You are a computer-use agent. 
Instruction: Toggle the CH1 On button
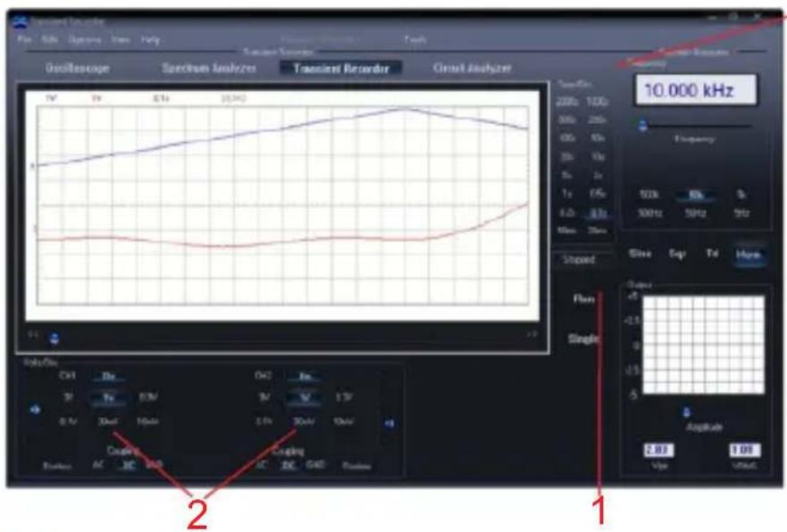[108, 376]
